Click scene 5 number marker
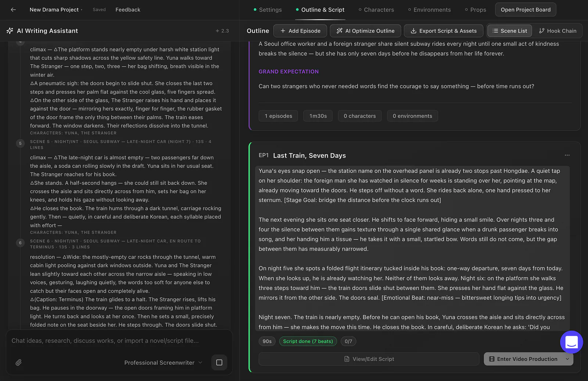588x381 pixels. point(20,143)
